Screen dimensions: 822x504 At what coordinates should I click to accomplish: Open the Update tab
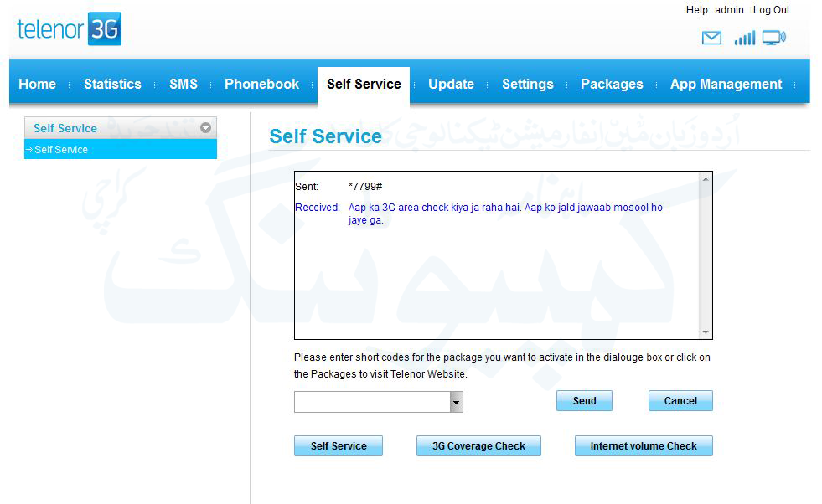451,84
